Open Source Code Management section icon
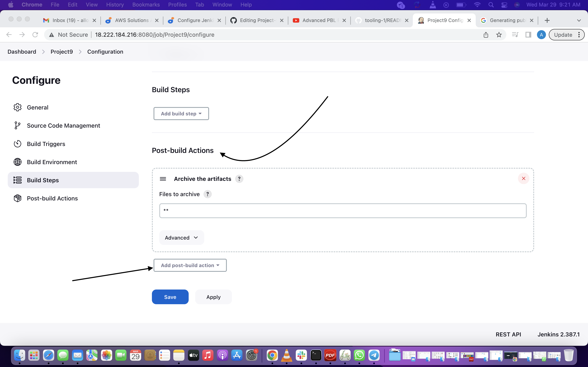Image resolution: width=588 pixels, height=367 pixels. (x=18, y=125)
